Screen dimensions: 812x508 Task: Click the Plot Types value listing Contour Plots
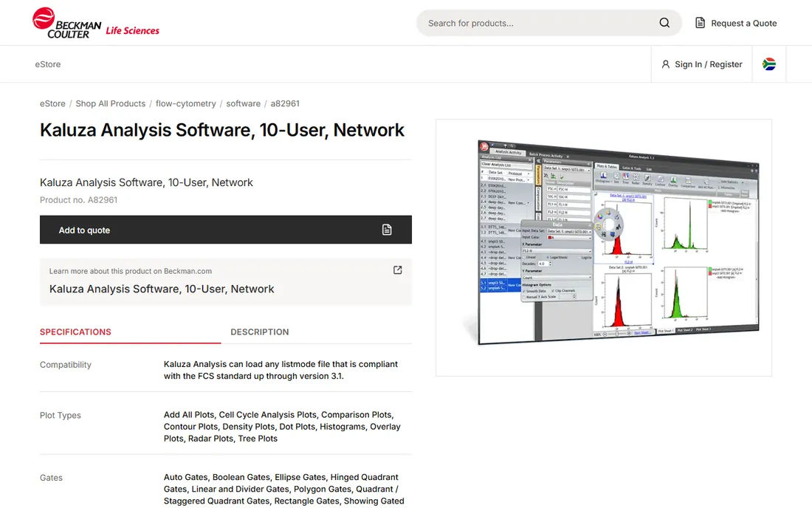tap(282, 427)
